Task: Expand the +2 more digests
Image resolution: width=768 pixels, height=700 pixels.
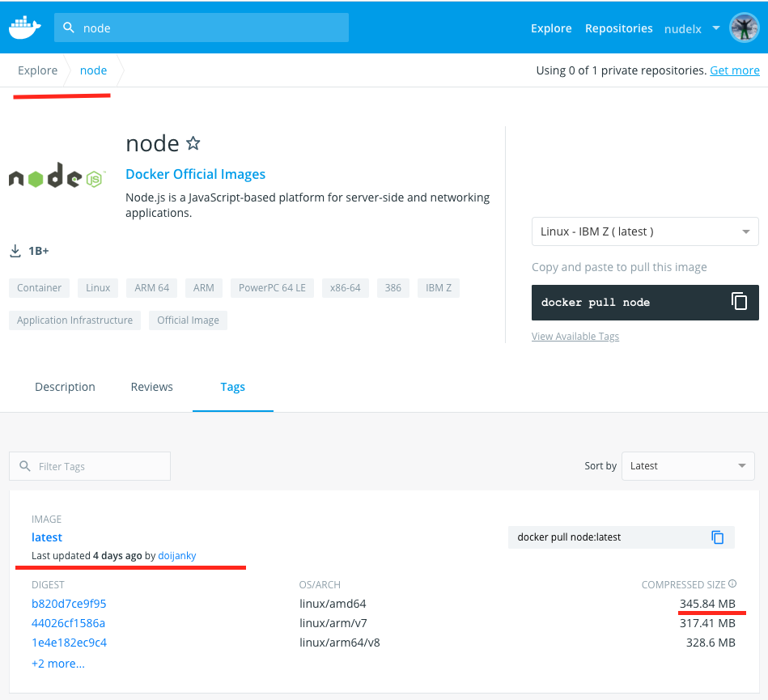Action: coord(58,664)
